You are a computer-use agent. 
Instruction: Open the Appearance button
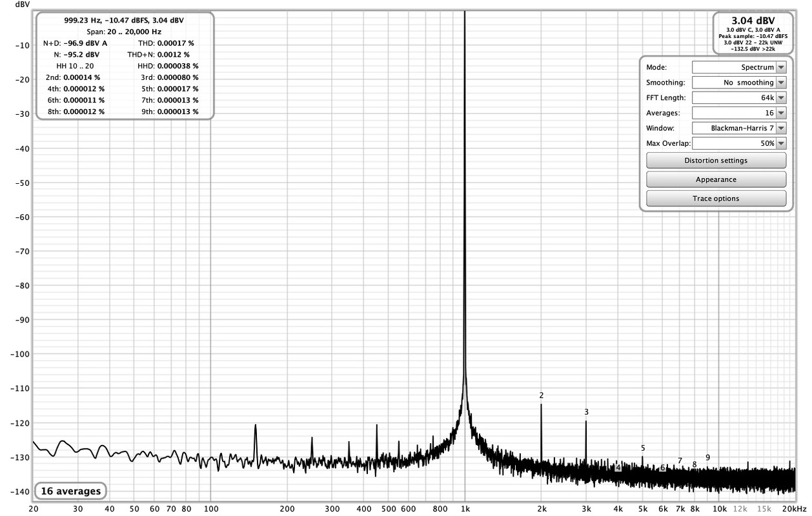[x=716, y=179]
